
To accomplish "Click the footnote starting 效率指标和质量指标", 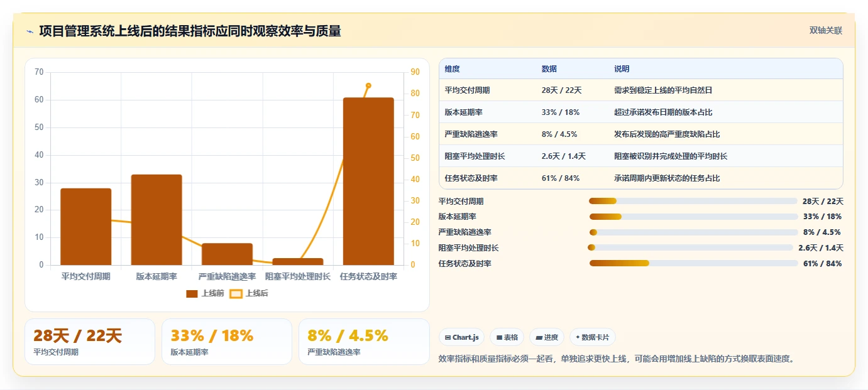I will pos(616,359).
